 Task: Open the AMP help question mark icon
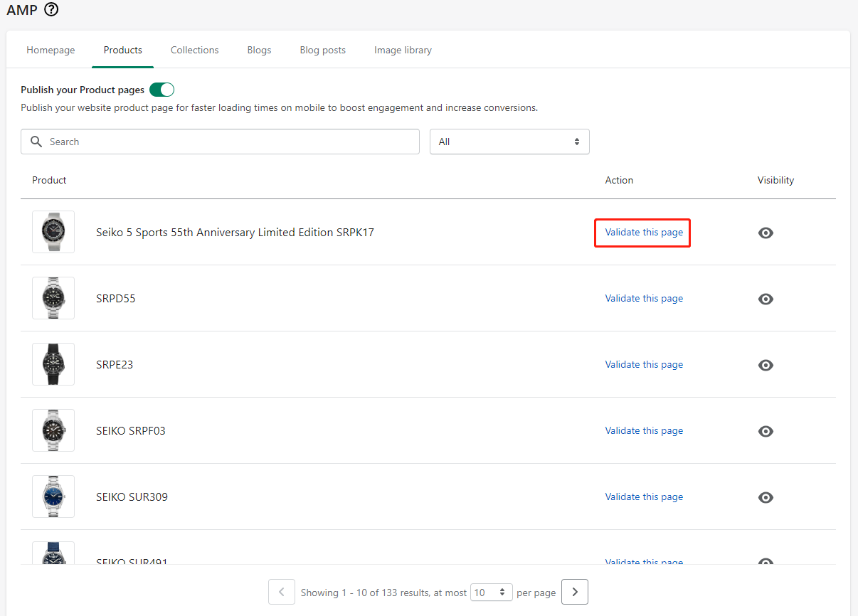(51, 10)
